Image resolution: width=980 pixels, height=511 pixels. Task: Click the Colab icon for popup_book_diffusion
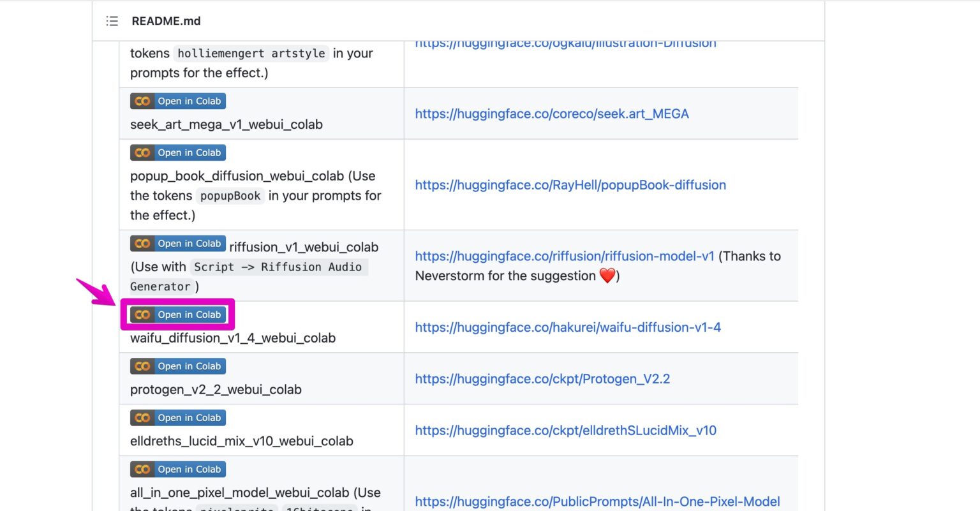pyautogui.click(x=142, y=152)
